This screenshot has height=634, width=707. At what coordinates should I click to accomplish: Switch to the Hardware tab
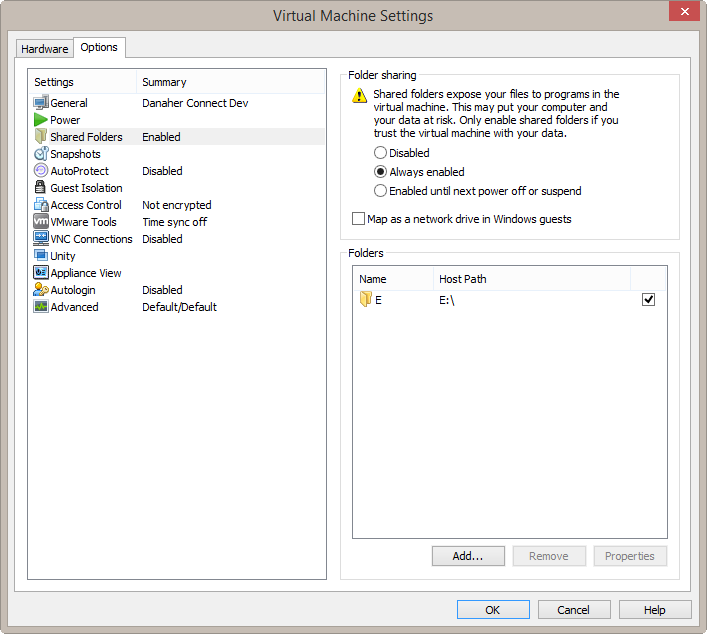(x=45, y=49)
